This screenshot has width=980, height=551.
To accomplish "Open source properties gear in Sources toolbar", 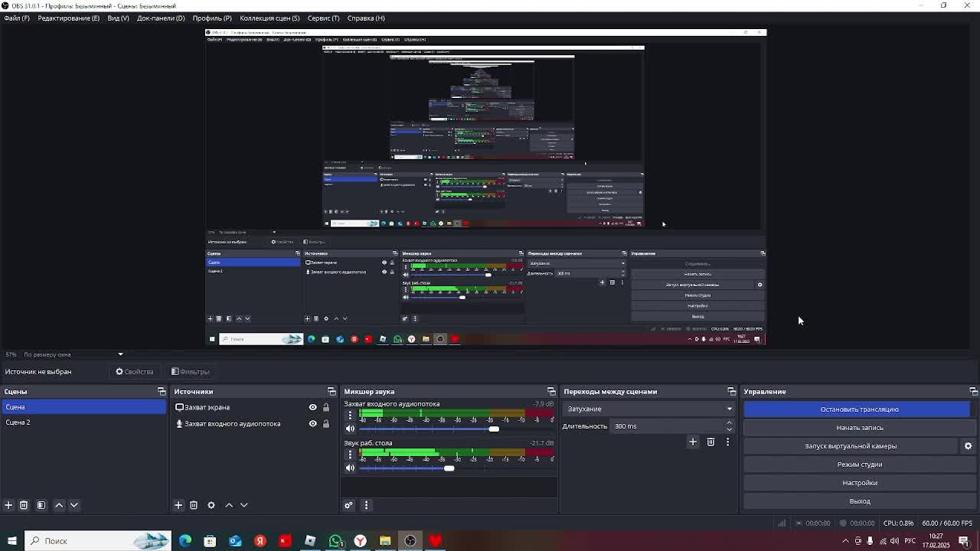I will tap(211, 505).
